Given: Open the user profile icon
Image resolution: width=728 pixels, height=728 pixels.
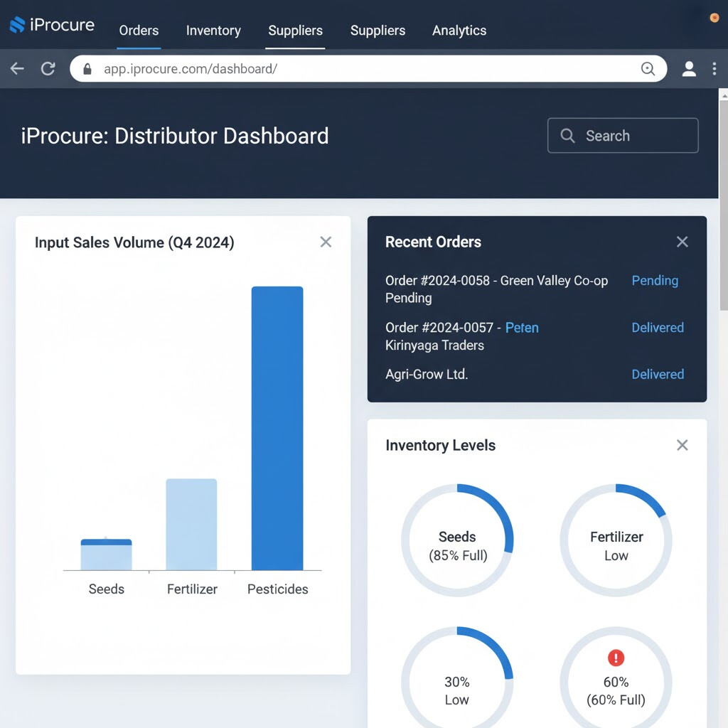Looking at the screenshot, I should [689, 69].
